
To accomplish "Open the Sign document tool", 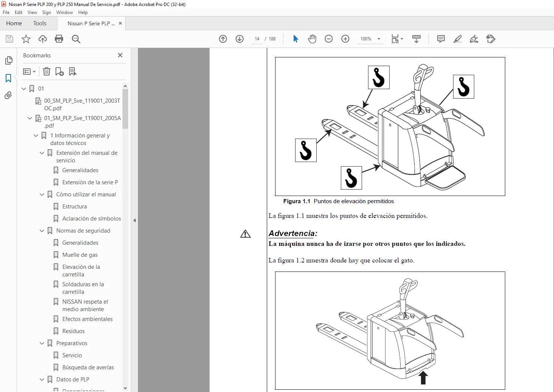I will 474,39.
